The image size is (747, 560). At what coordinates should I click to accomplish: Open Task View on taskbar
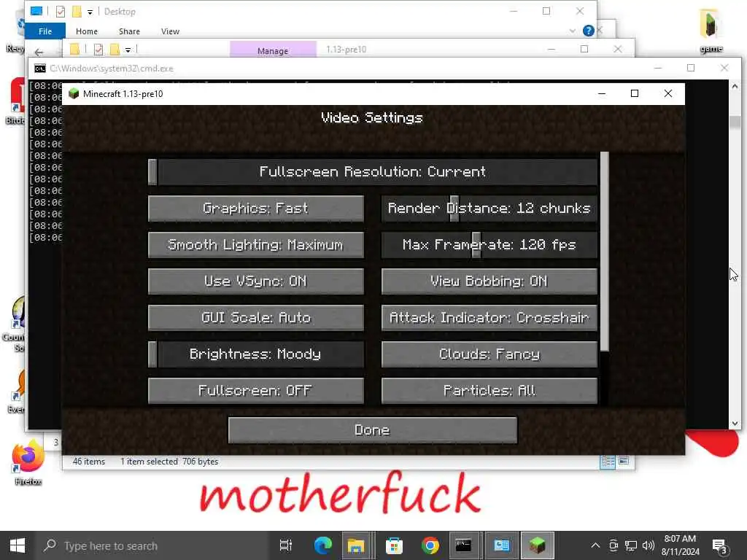point(286,545)
